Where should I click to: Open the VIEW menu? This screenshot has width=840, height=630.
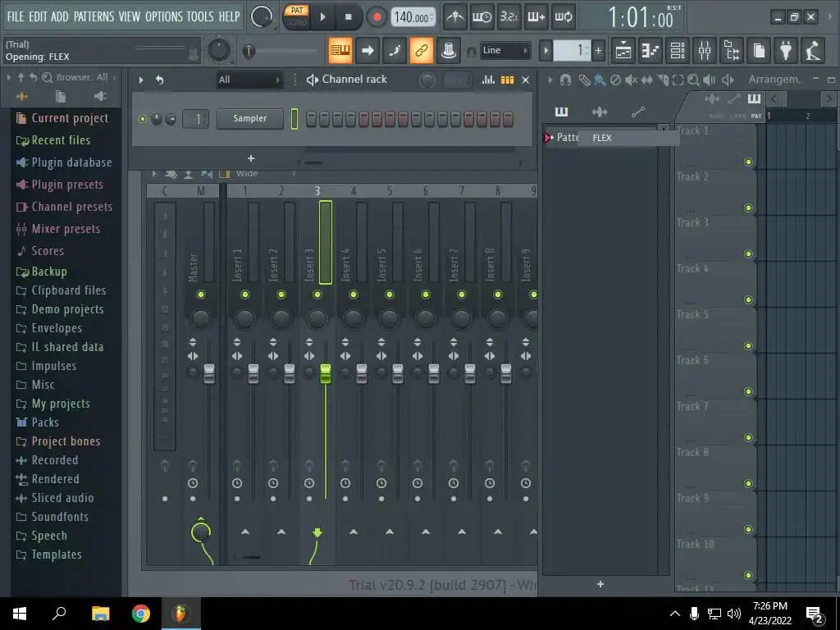(x=129, y=16)
